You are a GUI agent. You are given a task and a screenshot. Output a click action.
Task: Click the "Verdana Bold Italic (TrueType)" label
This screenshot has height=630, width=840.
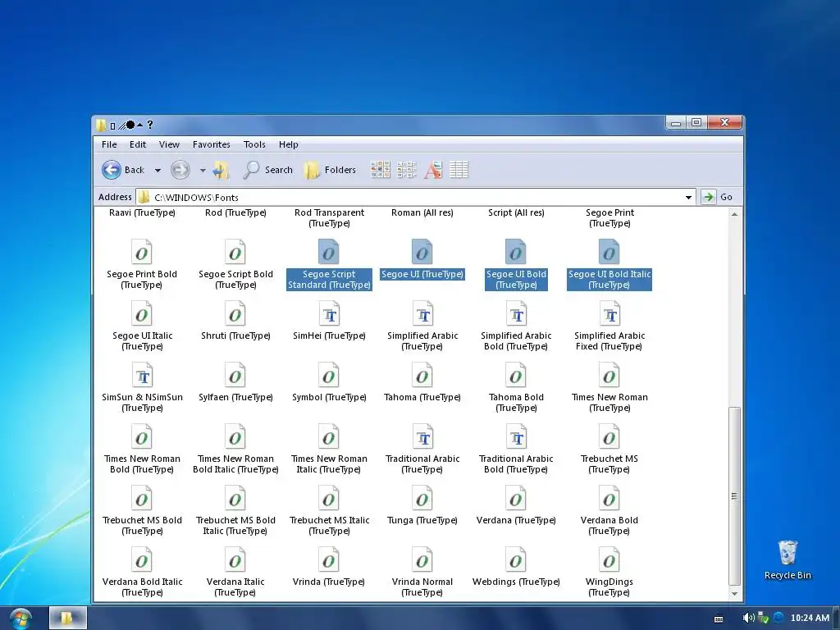(x=142, y=587)
